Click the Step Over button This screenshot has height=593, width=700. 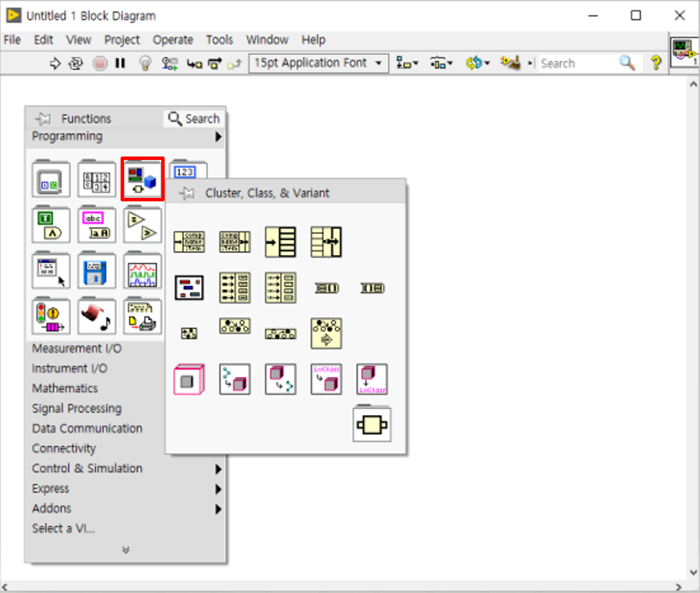tap(215, 64)
